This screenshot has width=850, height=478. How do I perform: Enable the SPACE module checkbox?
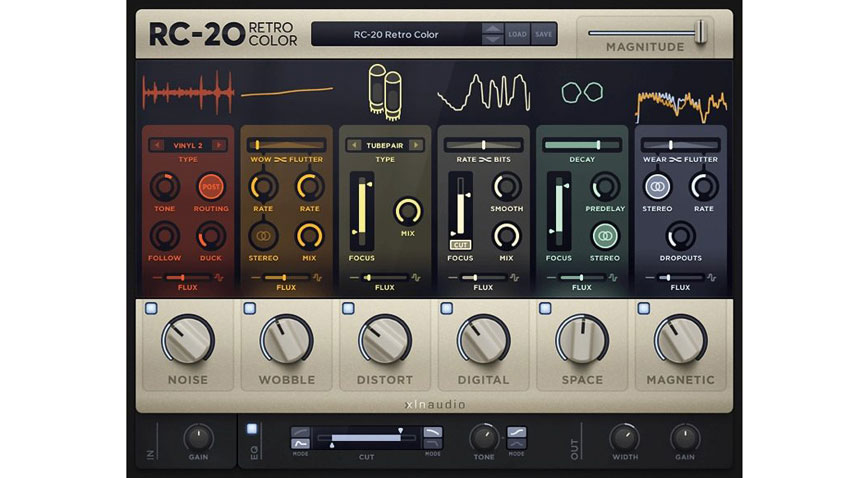pyautogui.click(x=545, y=308)
